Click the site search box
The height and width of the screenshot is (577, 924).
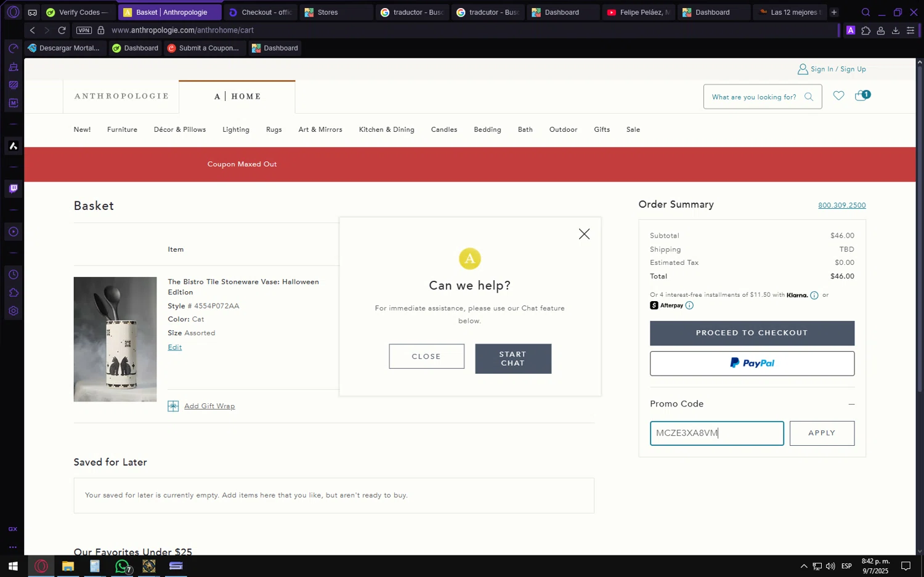tap(763, 97)
